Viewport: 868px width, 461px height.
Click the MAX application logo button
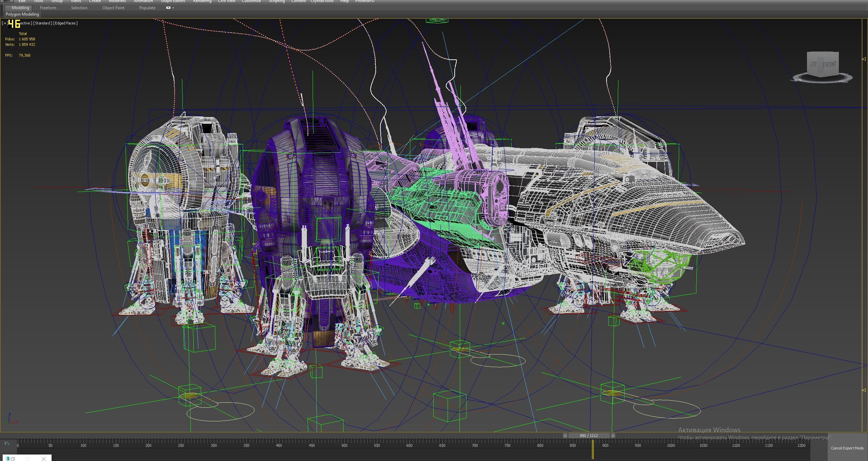[6, 1]
